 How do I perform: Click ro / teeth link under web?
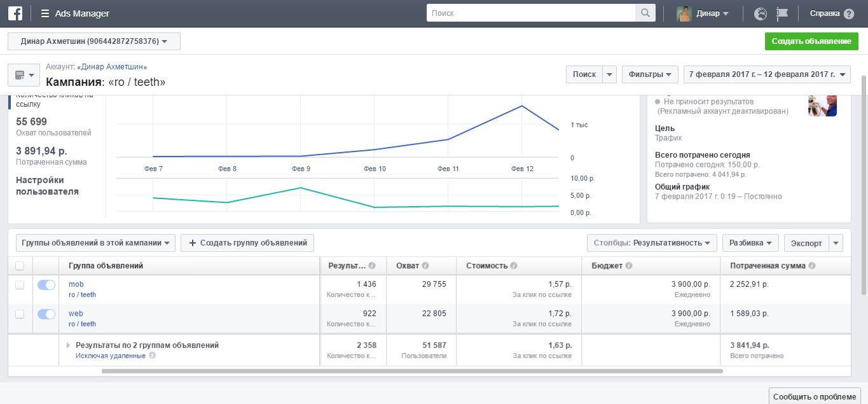point(82,324)
